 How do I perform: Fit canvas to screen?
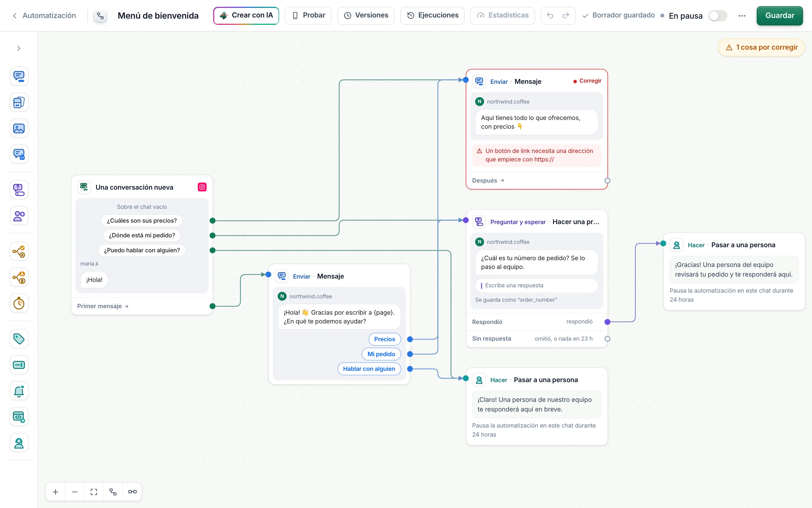coord(94,492)
